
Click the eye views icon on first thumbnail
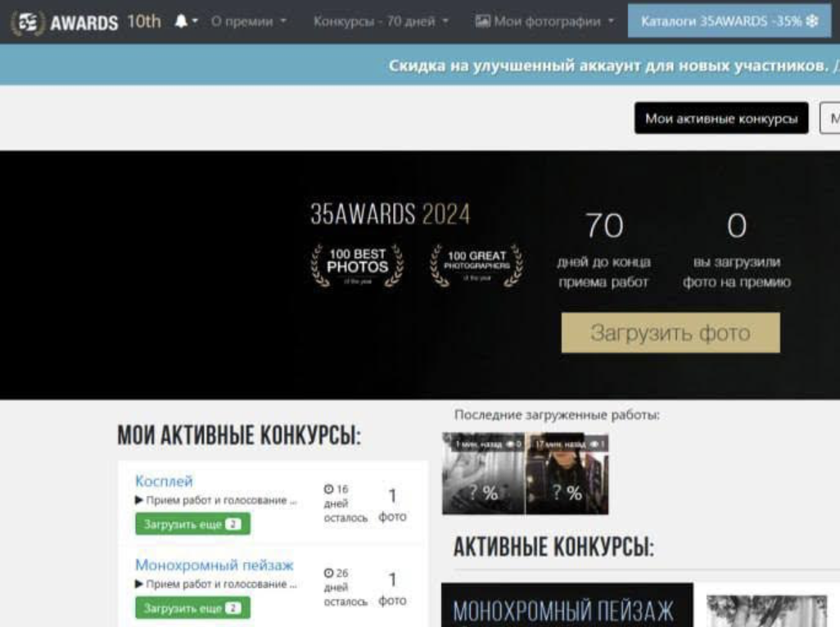(509, 444)
